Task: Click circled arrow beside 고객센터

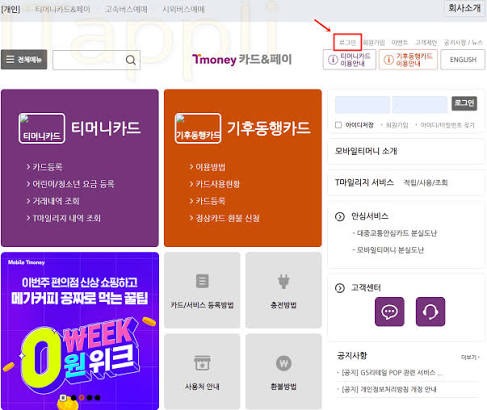Action: [340, 288]
